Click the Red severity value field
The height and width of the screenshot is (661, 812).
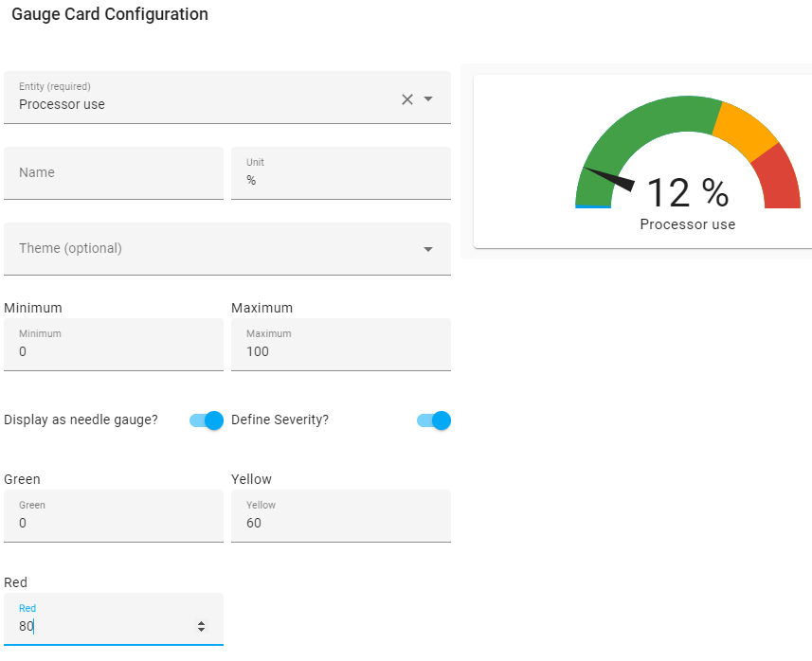tap(114, 619)
